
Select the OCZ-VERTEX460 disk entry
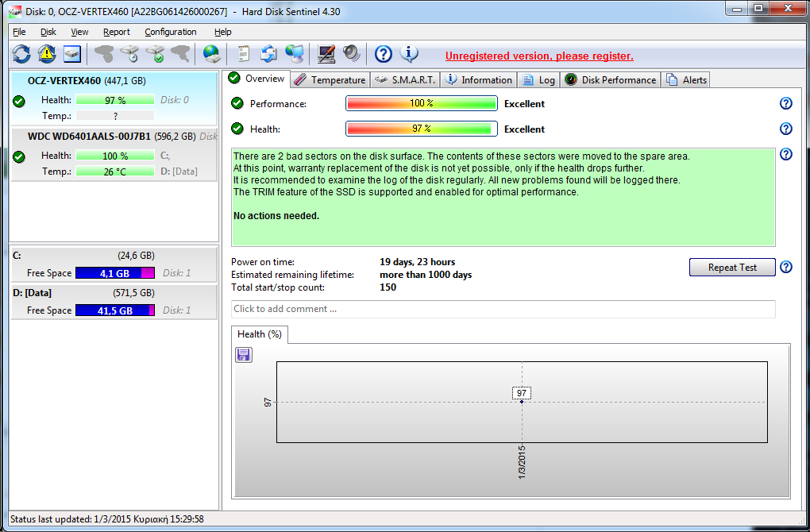(114, 98)
